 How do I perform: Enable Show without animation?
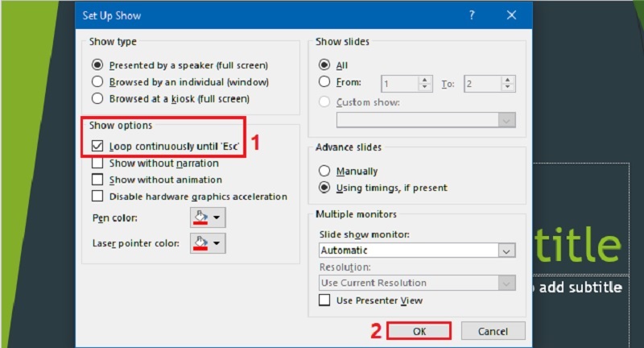[x=98, y=180]
